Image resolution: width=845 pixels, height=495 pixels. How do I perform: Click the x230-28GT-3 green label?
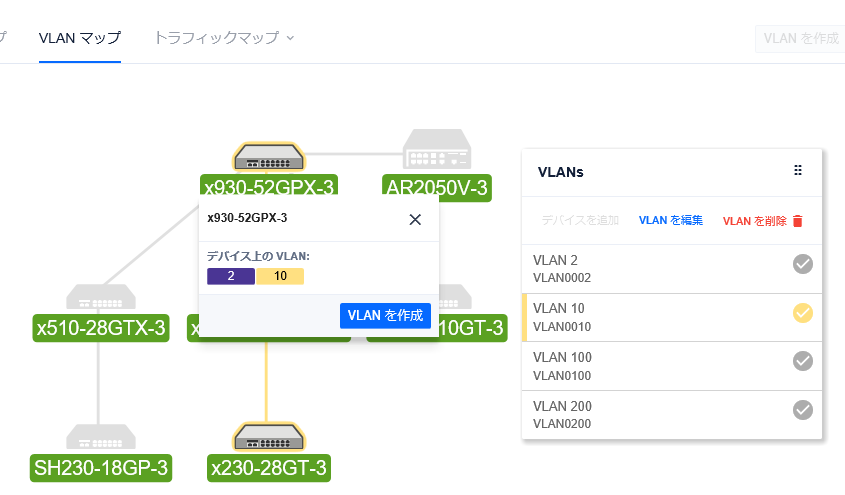(x=269, y=468)
